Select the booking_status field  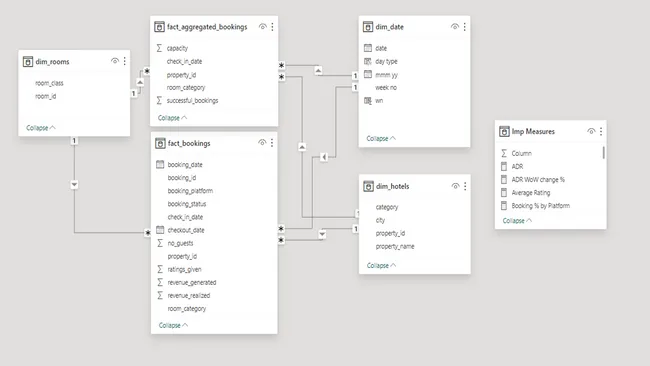[187, 204]
